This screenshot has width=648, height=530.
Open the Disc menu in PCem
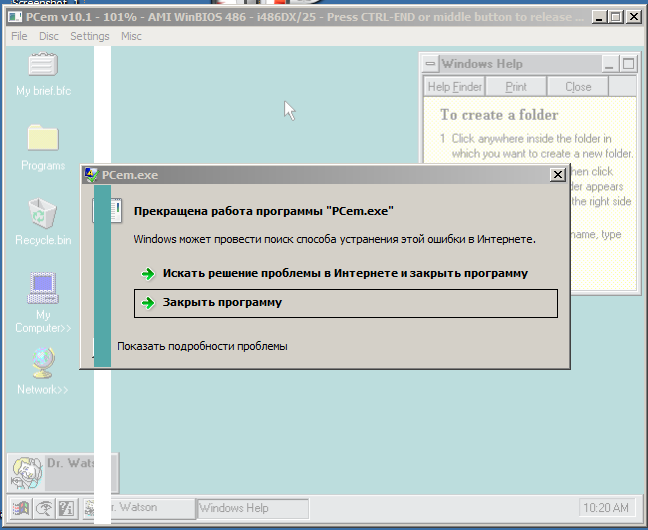coord(49,36)
